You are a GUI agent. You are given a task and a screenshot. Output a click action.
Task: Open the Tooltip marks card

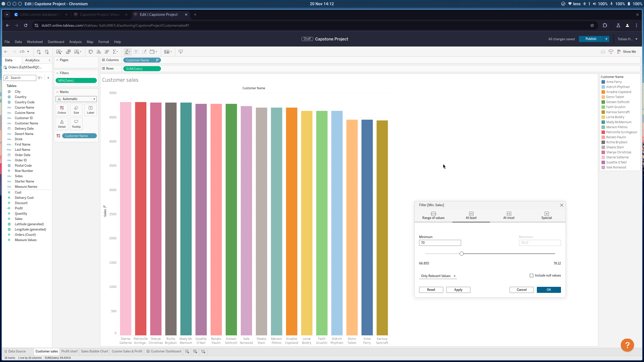76,124
